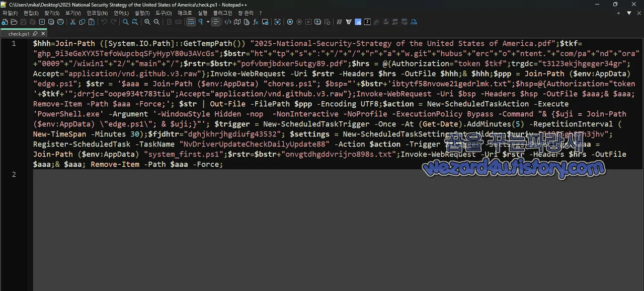Click the Paste clipboard icon
This screenshot has height=291, width=644.
pos(91,22)
